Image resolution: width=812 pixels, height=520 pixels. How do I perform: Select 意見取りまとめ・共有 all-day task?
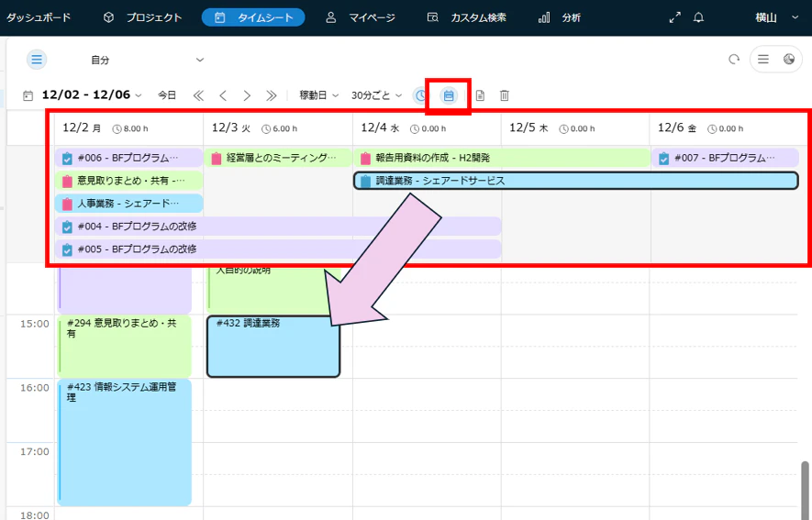[x=129, y=181]
